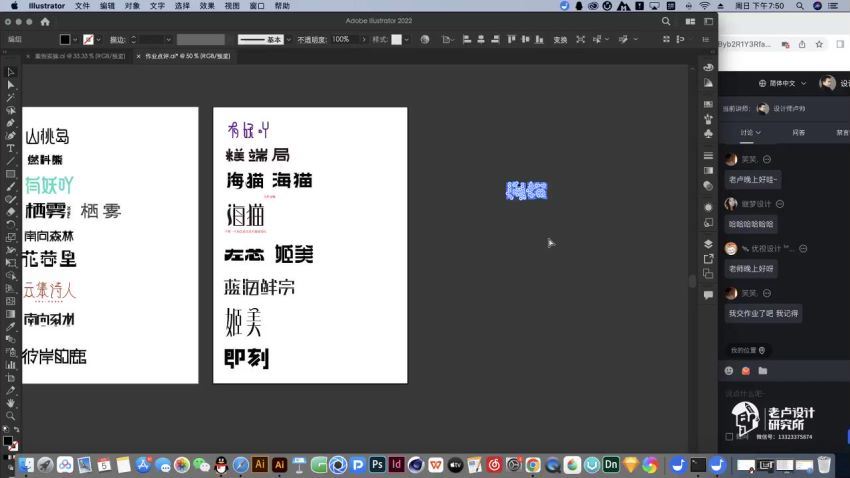
Task: Toggle the checkbox at the bottom of the chat panel
Action: click(x=729, y=436)
